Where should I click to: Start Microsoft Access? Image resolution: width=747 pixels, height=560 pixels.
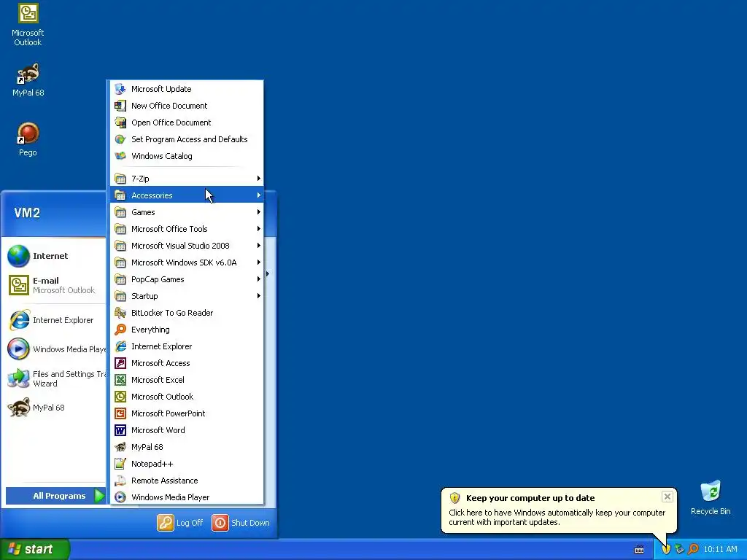(x=186, y=363)
